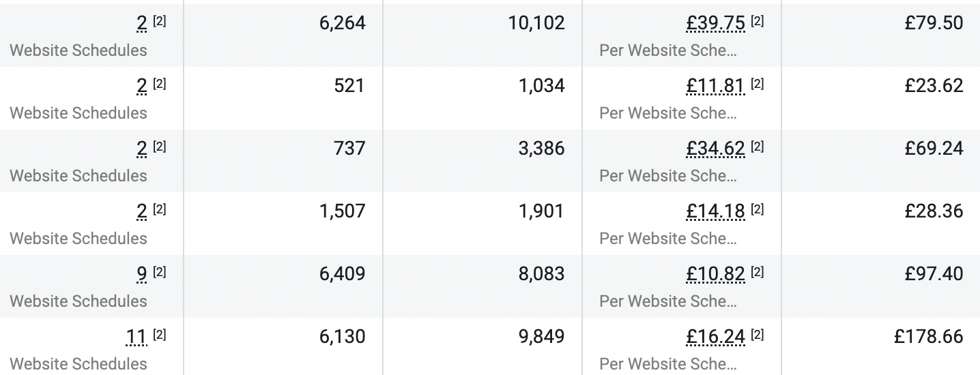This screenshot has height=375, width=980.
Task: Click the [2] footnote beside £11.81
Action: click(758, 85)
